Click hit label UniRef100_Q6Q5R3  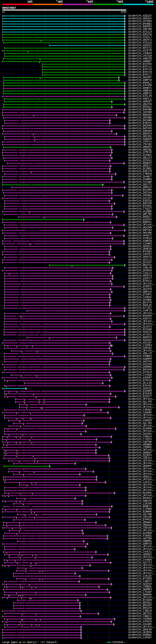tap(140, 589)
